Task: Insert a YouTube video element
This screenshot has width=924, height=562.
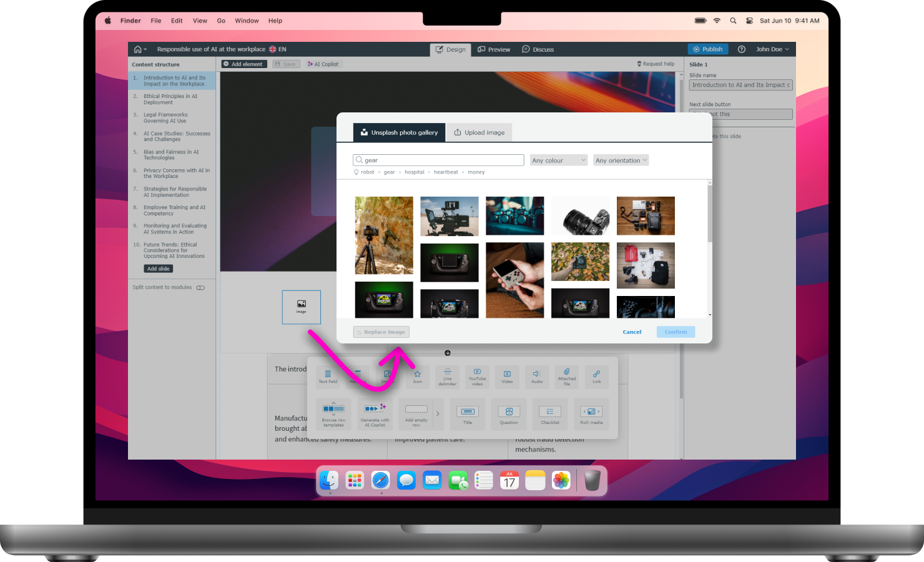Action: pos(477,377)
